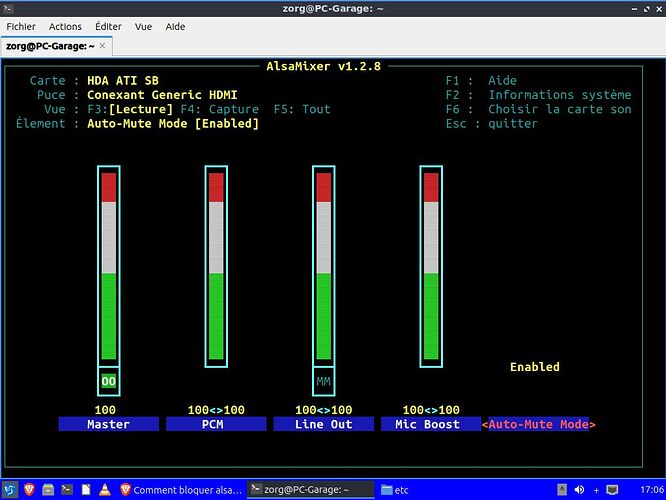The width and height of the screenshot is (666, 500).
Task: Click 'Auto-Mute Mode [Enabled]' element text
Action: click(x=173, y=124)
